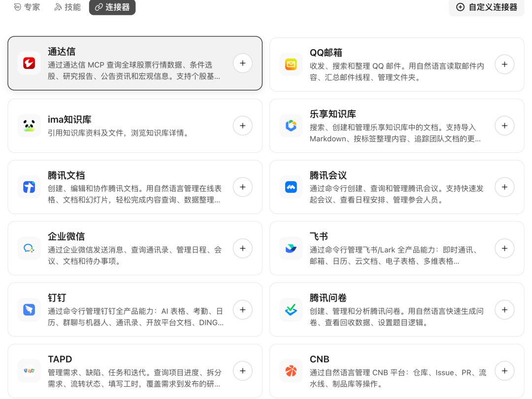Viewport: 532px width, 399px height.
Task: Click the CNB card title
Action: (x=320, y=359)
